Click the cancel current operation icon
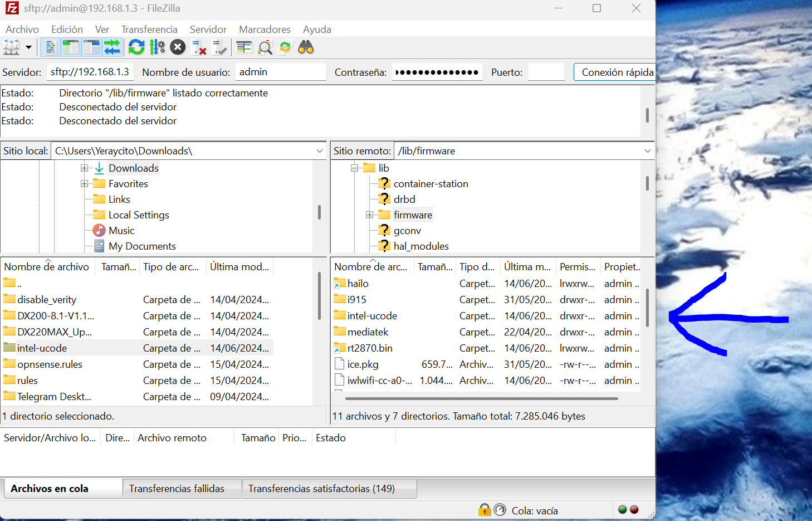 pos(178,48)
